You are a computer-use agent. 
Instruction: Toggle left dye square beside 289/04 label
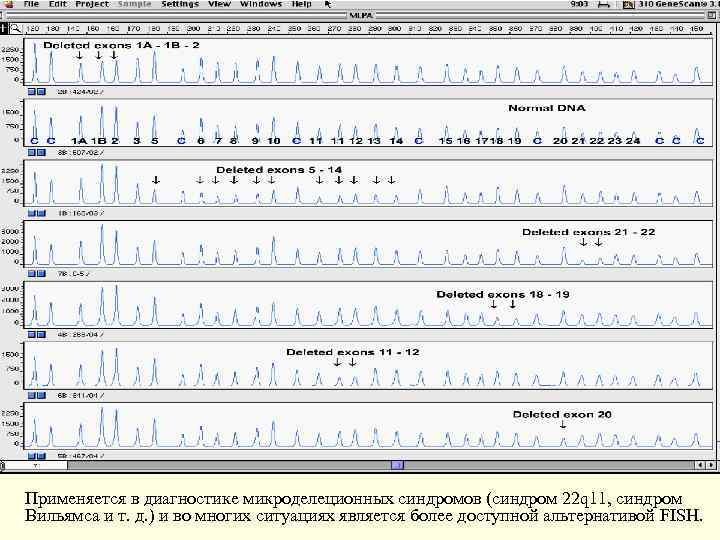click(32, 334)
